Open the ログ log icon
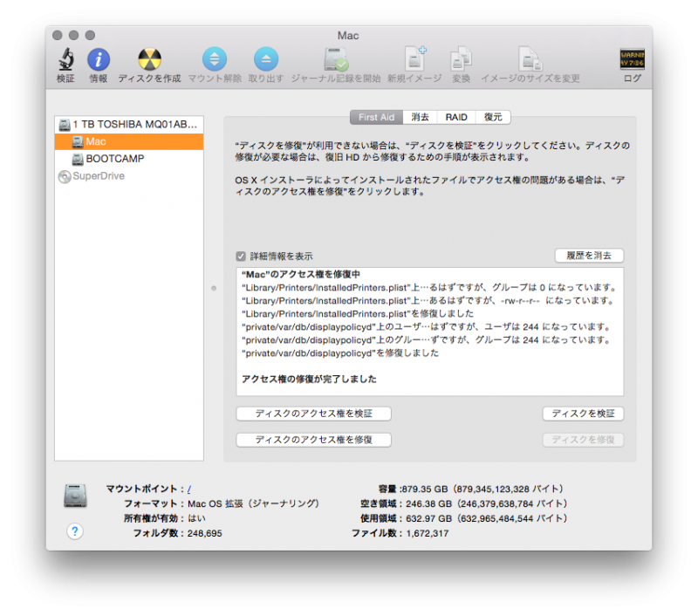The height and width of the screenshot is (616, 698). pyautogui.click(x=632, y=60)
